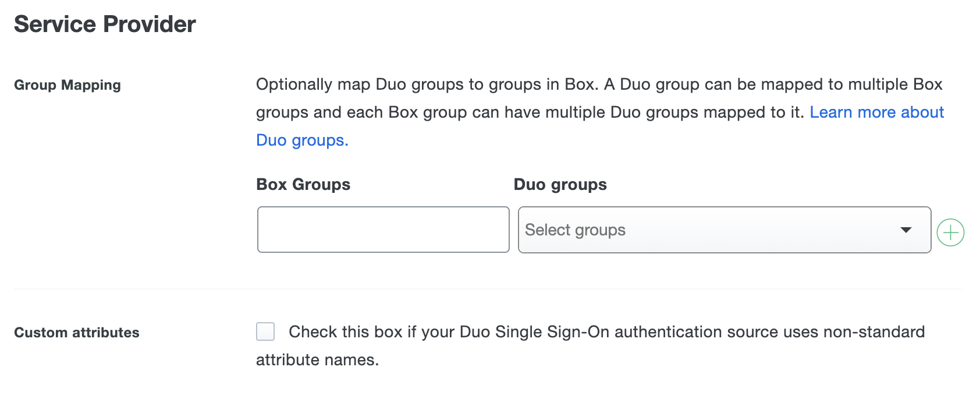Click the Duo groups hyperlink text
This screenshot has height=395, width=980.
coord(302,140)
